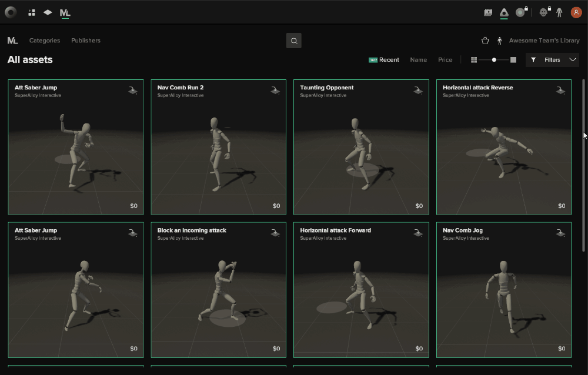
Task: Open the Nav Comb Jog thumbnail
Action: [504, 290]
